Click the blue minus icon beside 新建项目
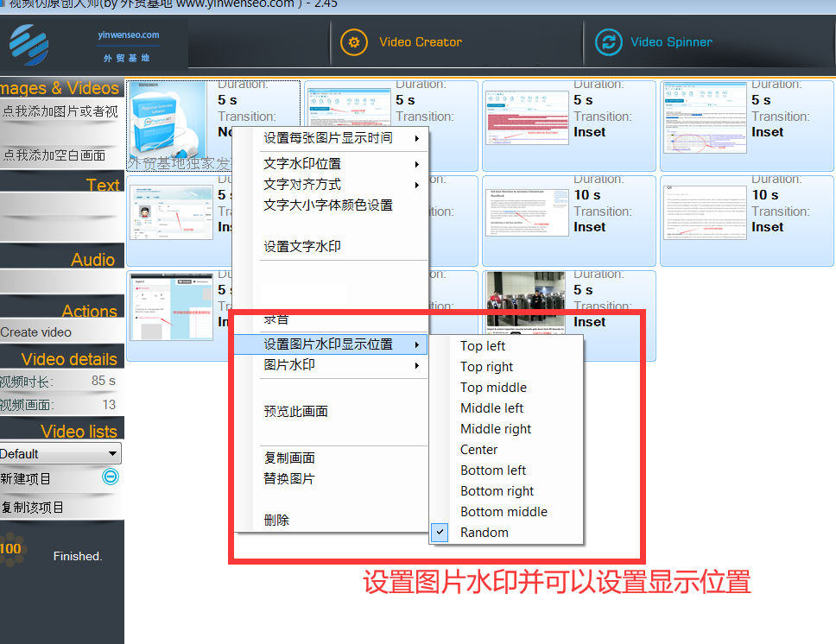The height and width of the screenshot is (644, 836). [x=111, y=477]
